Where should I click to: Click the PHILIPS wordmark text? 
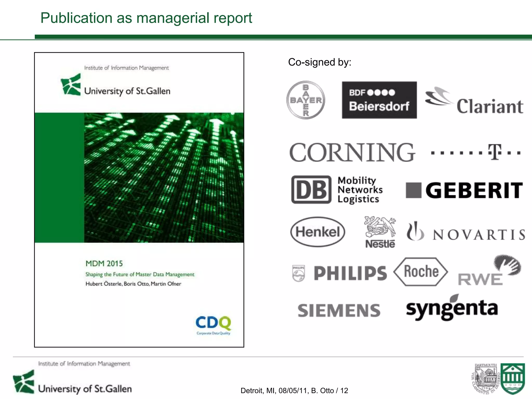click(350, 273)
